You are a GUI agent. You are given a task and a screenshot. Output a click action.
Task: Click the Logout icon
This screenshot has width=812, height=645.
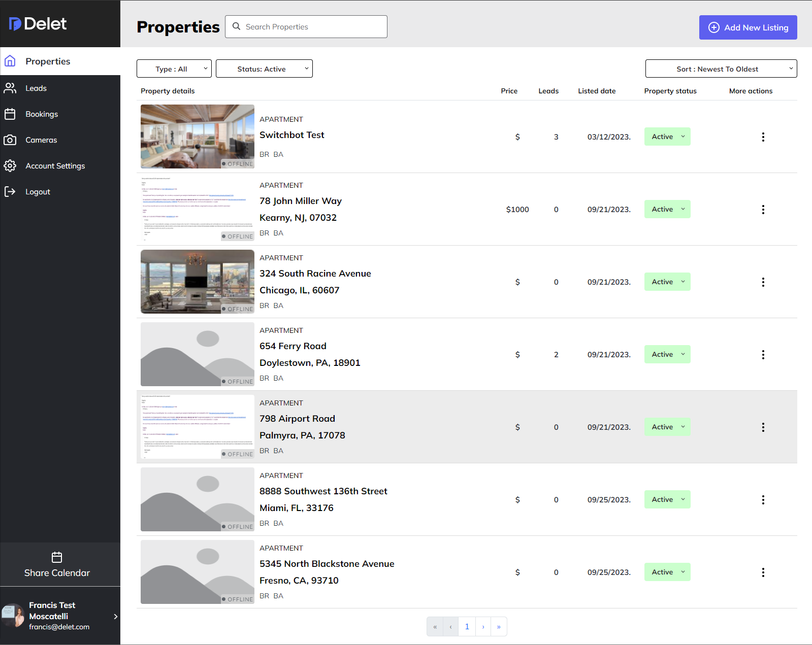tap(10, 192)
